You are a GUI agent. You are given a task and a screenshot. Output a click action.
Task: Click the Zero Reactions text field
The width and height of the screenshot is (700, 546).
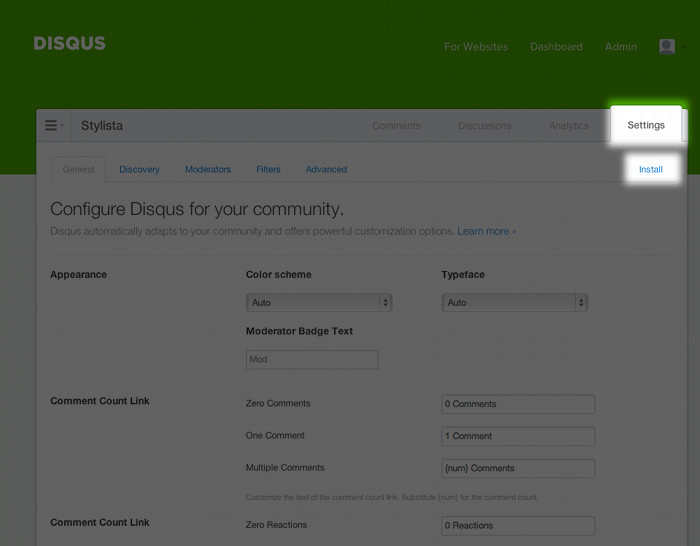pyautogui.click(x=518, y=525)
